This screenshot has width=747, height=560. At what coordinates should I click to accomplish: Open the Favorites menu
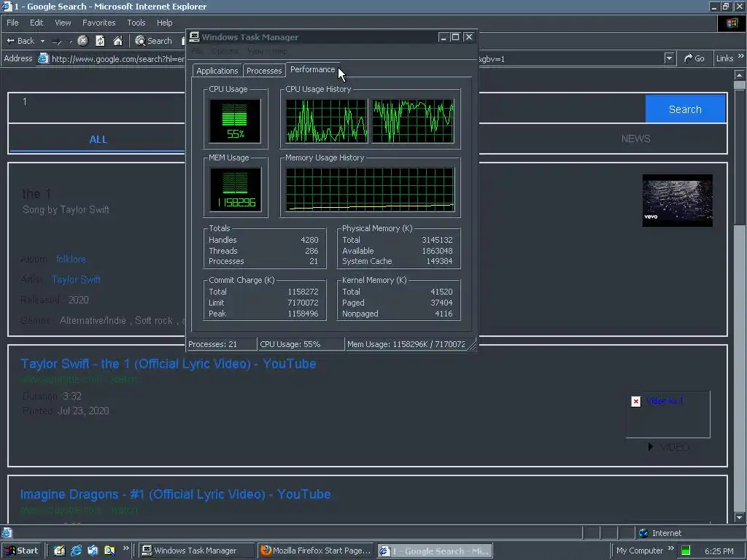pyautogui.click(x=98, y=23)
